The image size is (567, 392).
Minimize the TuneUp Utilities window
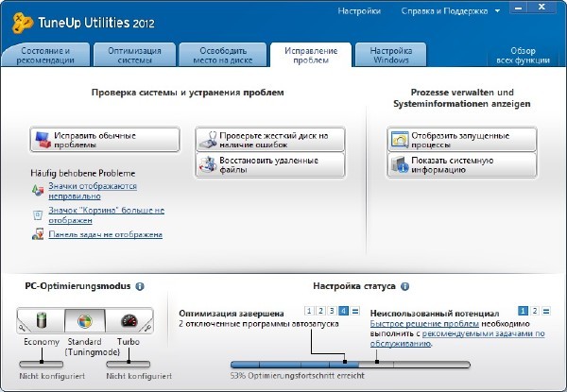[x=519, y=8]
